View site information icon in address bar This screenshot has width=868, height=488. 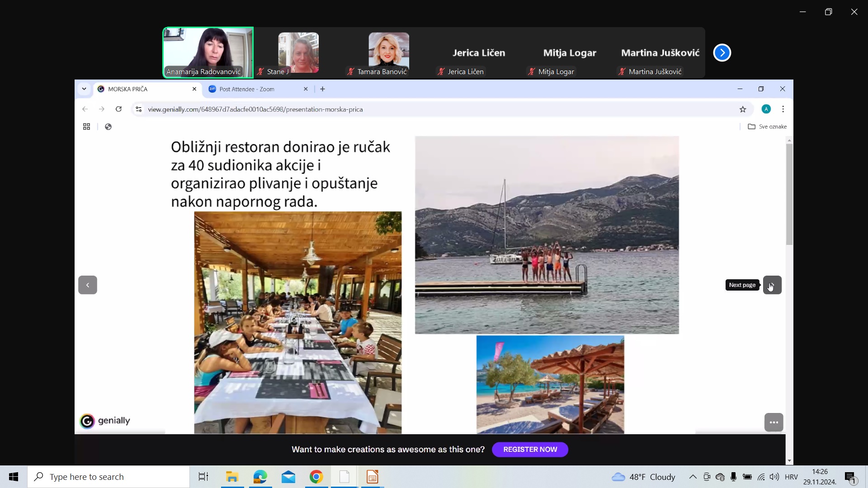(x=139, y=109)
